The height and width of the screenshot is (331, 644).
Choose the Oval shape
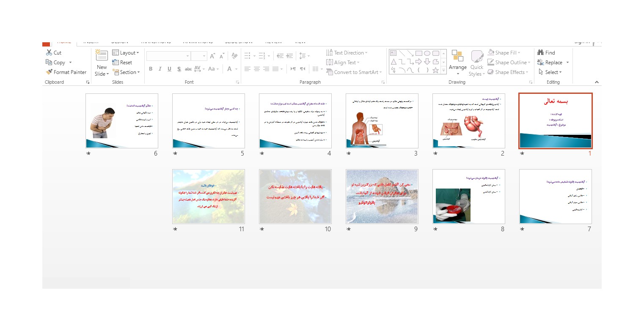tap(427, 53)
